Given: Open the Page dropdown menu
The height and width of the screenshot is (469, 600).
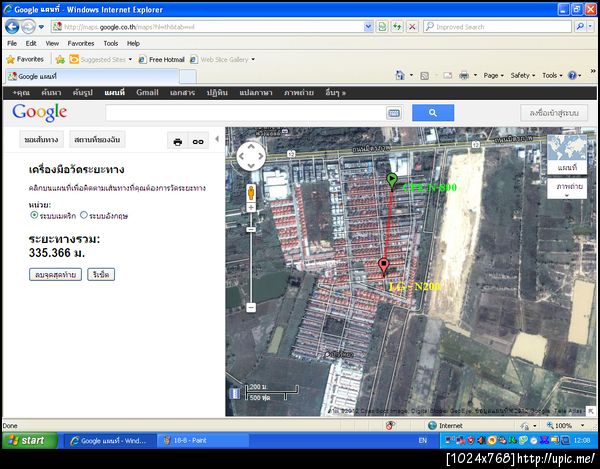Looking at the screenshot, I should coord(494,75).
